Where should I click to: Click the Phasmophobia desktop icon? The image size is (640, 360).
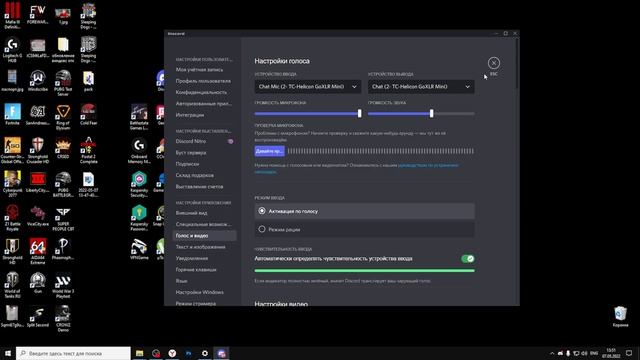coord(63,249)
